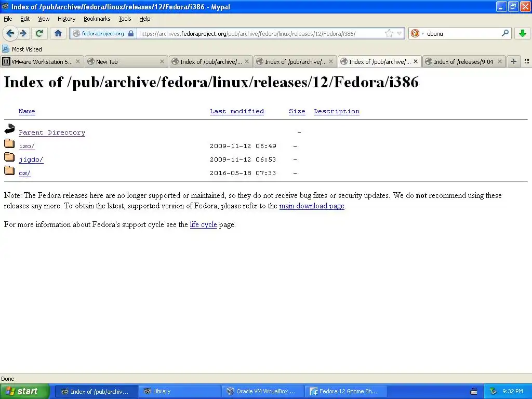Open a new tab with plus button
532x399 pixels.
(514, 61)
